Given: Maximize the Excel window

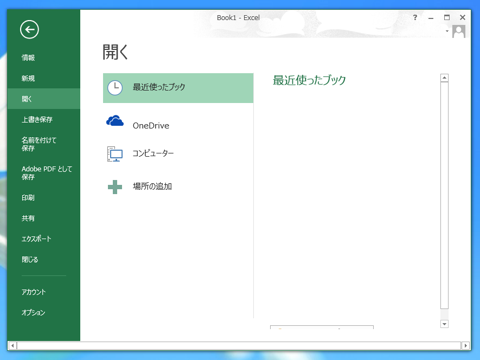Looking at the screenshot, I should (447, 18).
